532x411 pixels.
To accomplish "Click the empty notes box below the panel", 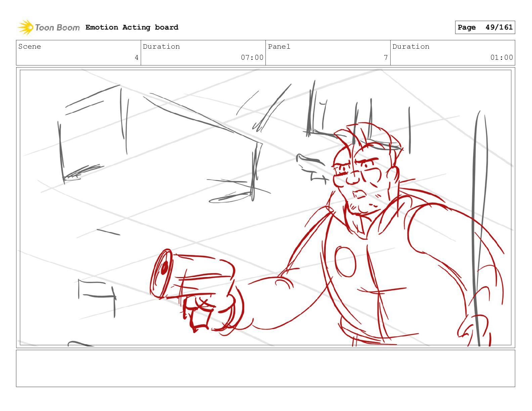I will [x=265, y=368].
